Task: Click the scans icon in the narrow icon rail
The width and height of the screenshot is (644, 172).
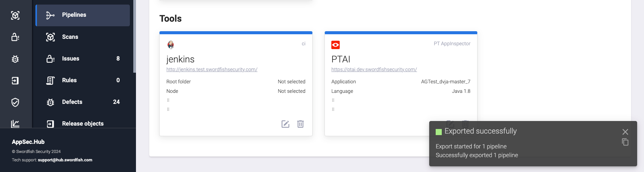Action: (15, 16)
